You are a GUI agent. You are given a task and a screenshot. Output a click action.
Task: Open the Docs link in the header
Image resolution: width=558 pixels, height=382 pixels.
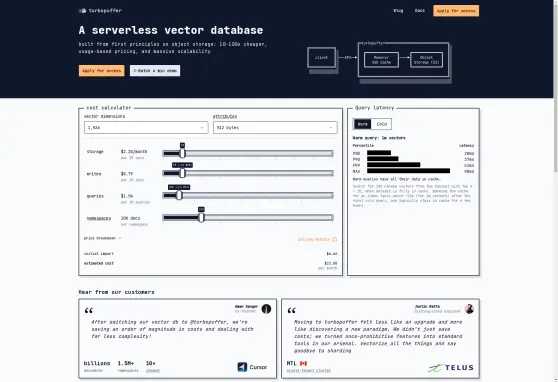[420, 11]
